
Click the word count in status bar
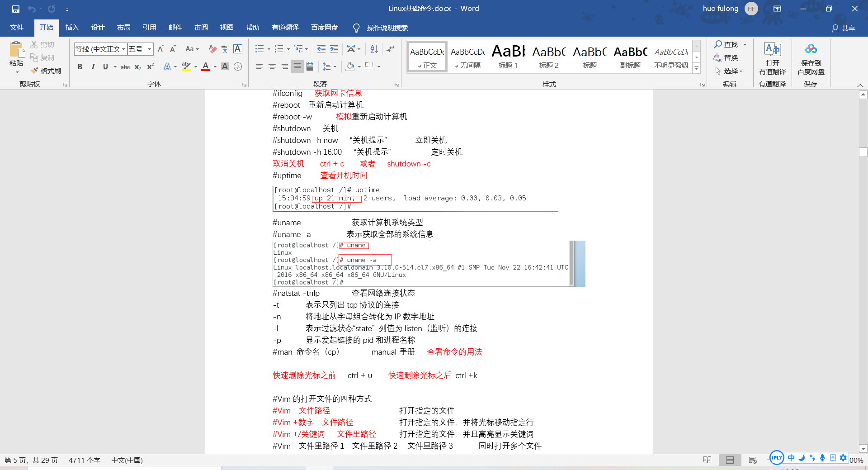[85, 460]
